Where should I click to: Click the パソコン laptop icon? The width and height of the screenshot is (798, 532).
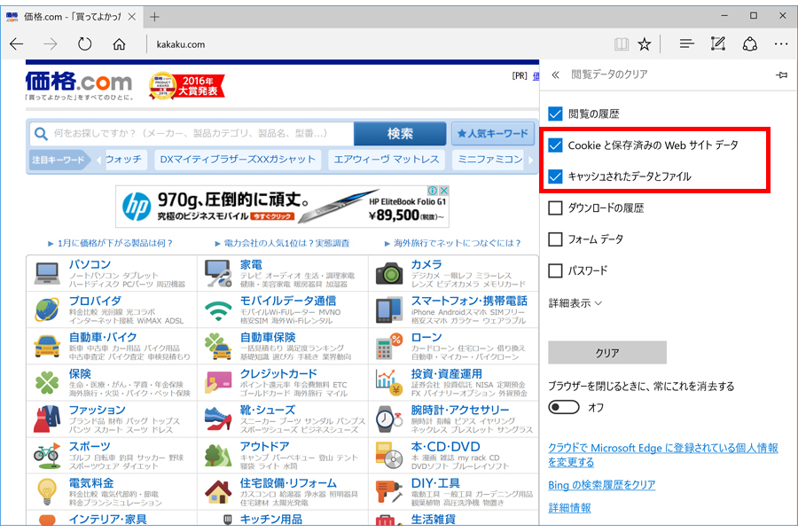tap(47, 273)
